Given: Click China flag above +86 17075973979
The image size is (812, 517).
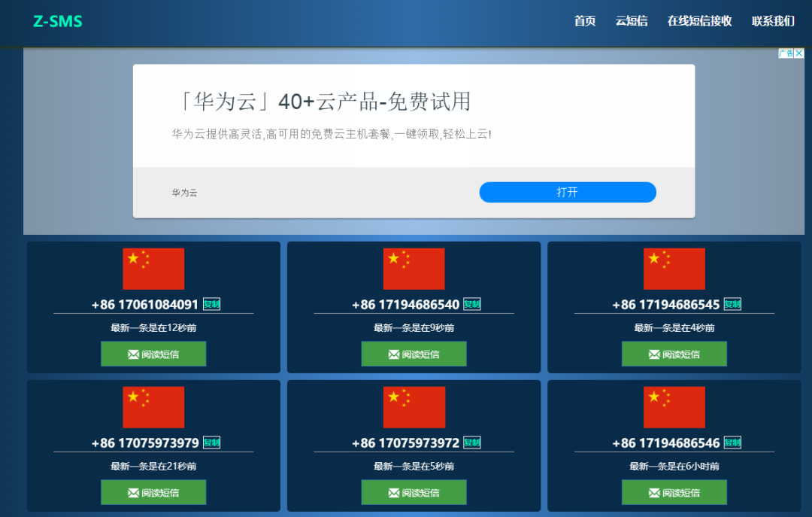Looking at the screenshot, I should tap(153, 407).
